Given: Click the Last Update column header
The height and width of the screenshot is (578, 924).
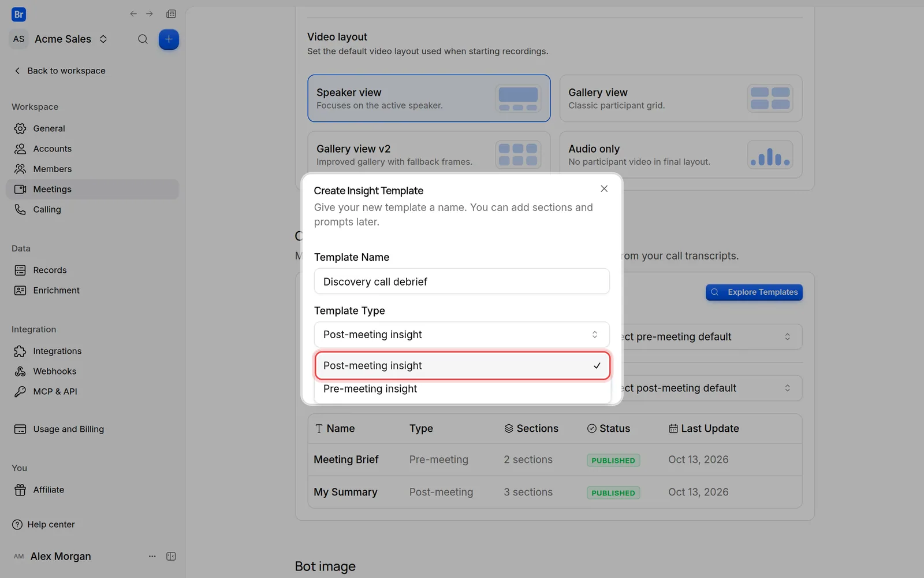Looking at the screenshot, I should point(704,429).
